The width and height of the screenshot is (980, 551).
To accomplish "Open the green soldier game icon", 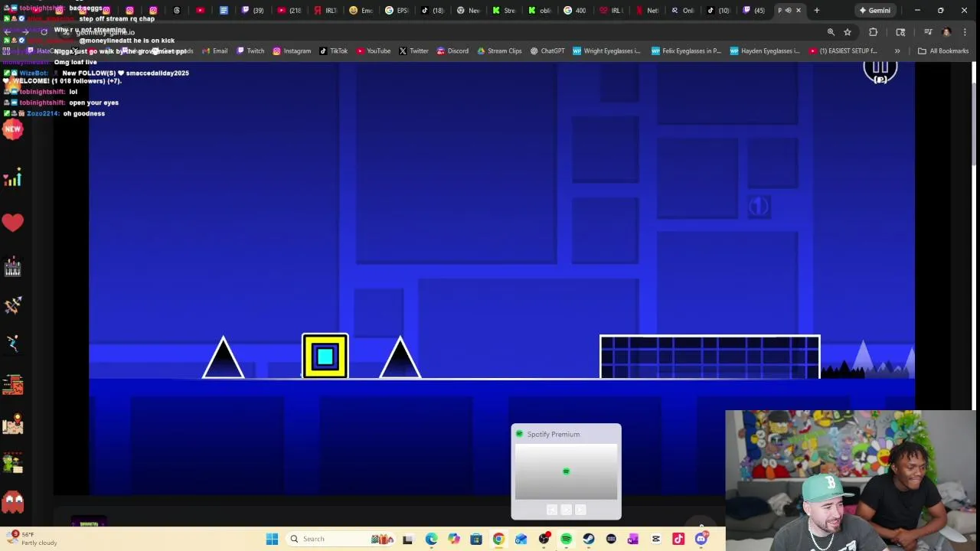I will click(x=12, y=462).
